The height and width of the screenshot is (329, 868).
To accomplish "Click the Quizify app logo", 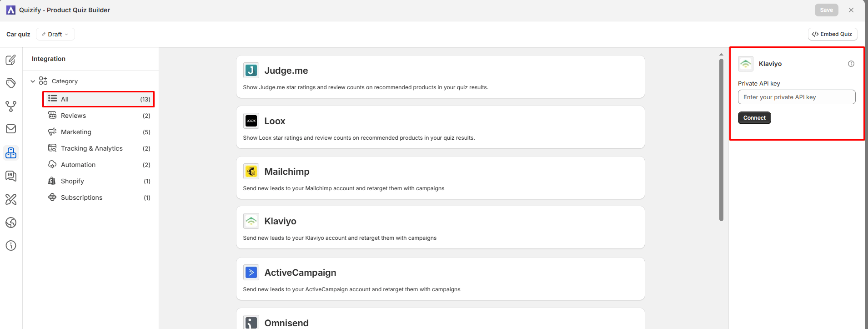I will click(11, 10).
